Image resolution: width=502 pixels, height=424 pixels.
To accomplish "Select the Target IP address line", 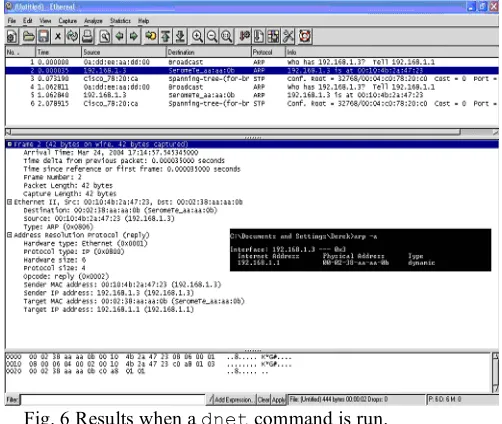I will click(x=108, y=309).
